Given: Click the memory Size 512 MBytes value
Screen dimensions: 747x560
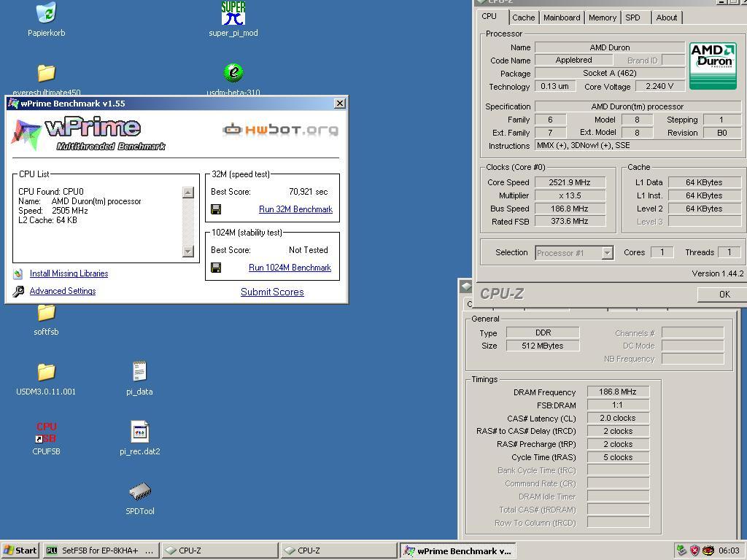Looking at the screenshot, I should [x=543, y=346].
